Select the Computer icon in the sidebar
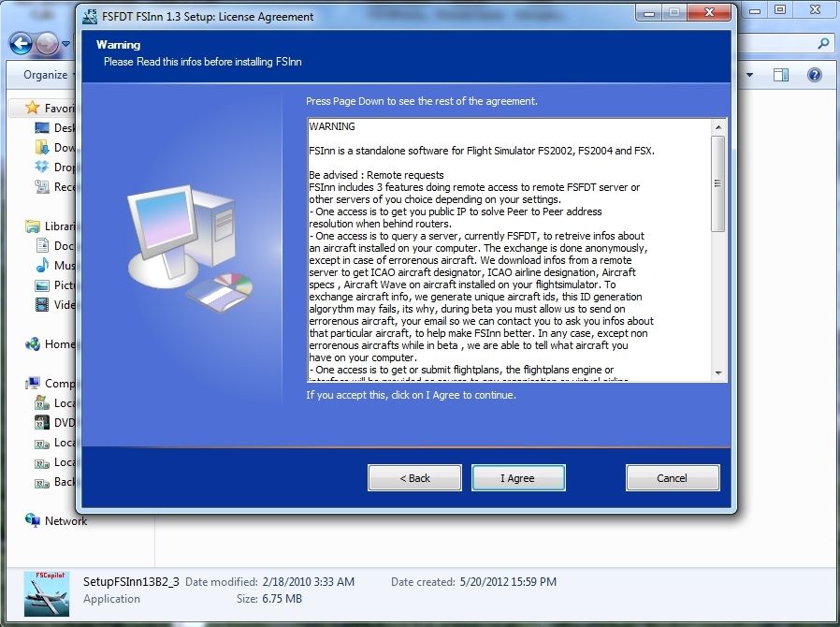Image resolution: width=840 pixels, height=627 pixels. click(33, 383)
